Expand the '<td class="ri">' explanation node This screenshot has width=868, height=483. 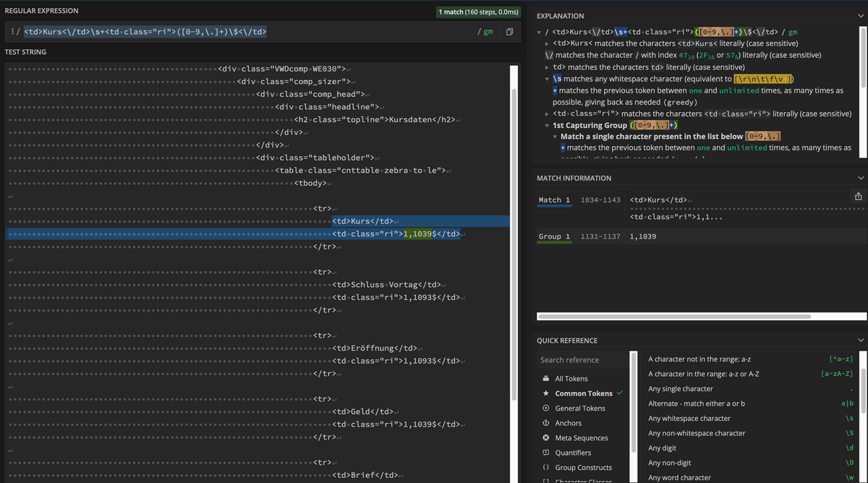(x=547, y=114)
